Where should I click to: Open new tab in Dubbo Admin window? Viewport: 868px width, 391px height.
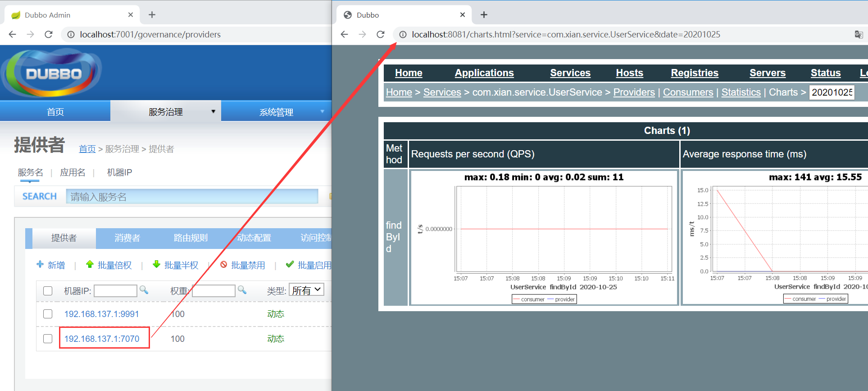coord(152,15)
